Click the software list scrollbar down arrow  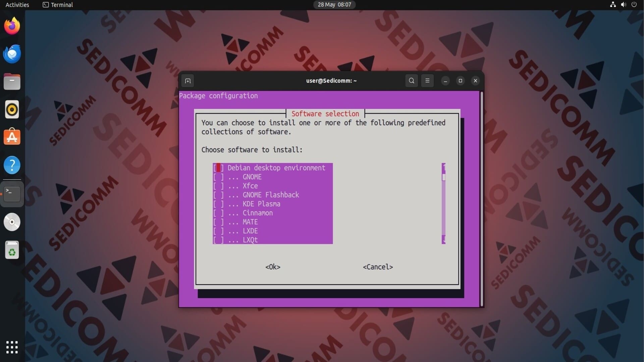(x=444, y=240)
